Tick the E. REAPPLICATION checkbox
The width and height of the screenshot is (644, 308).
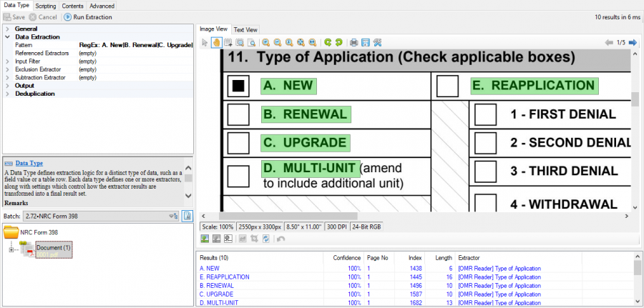pyautogui.click(x=447, y=86)
